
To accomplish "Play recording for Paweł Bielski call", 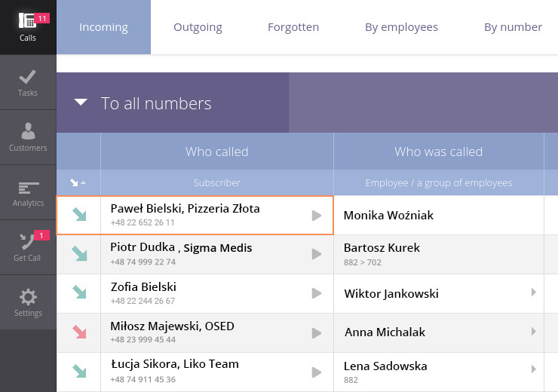I will coord(317,216).
